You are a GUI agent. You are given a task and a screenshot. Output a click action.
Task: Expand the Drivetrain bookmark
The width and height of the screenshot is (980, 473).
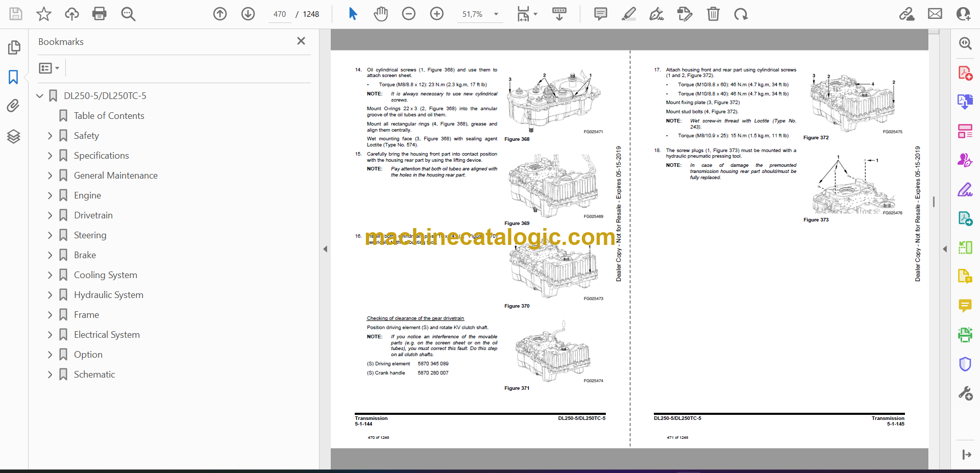(50, 215)
